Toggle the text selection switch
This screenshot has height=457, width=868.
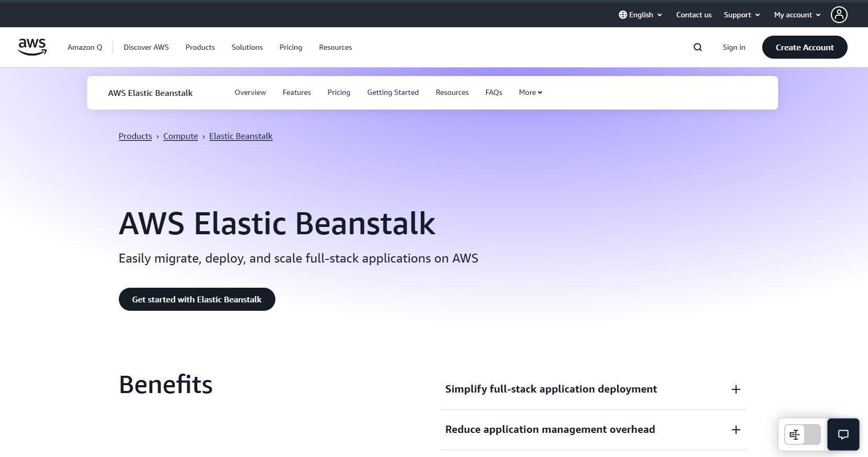pyautogui.click(x=802, y=434)
